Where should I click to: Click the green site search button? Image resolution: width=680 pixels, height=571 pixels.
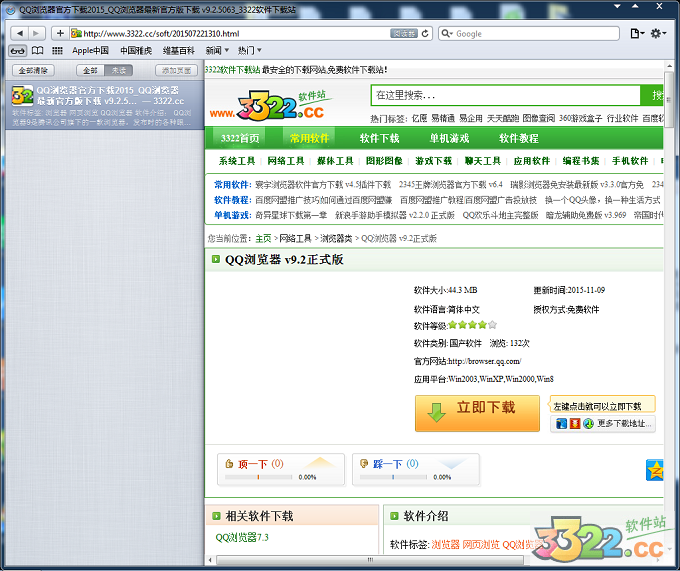pos(652,95)
